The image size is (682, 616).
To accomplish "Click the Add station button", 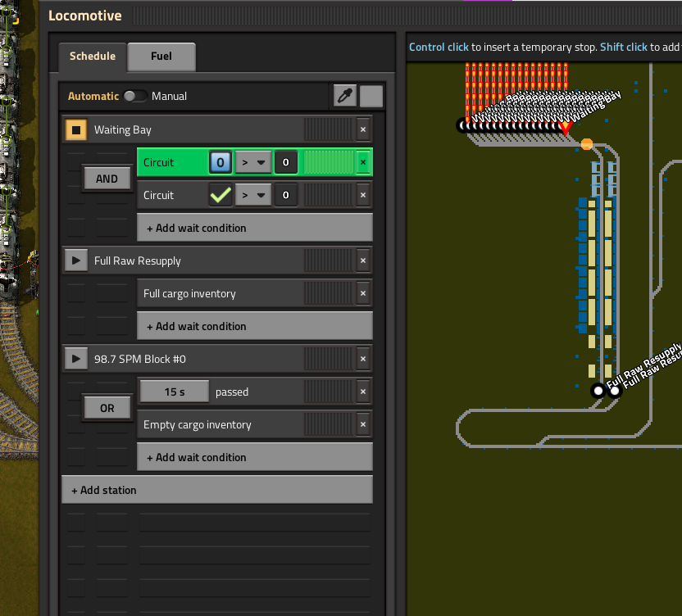I will pyautogui.click(x=217, y=490).
